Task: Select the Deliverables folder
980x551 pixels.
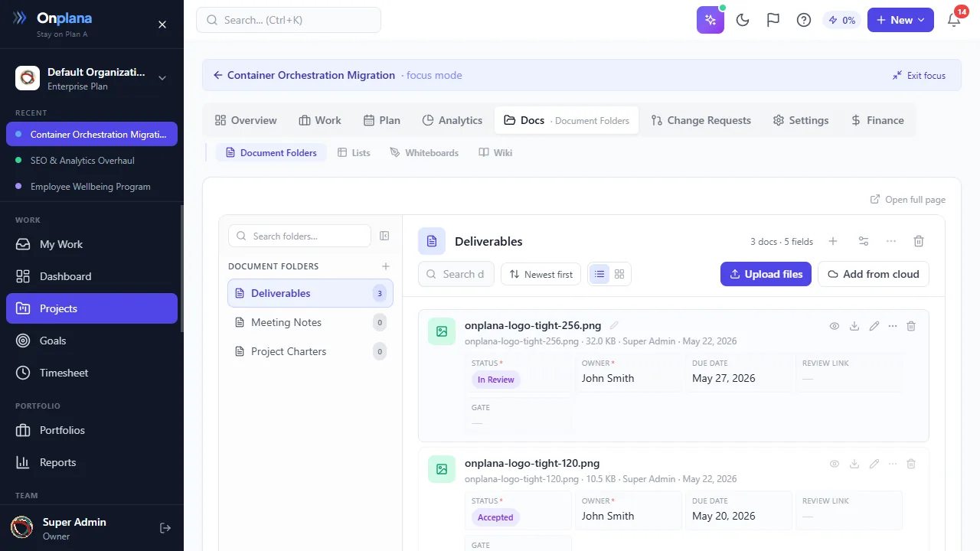Action: coord(310,293)
